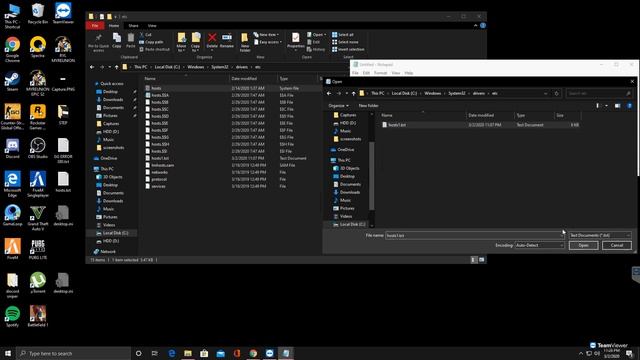Open Notepad's Format menu
The image size is (640, 360).
pyautogui.click(x=380, y=73)
